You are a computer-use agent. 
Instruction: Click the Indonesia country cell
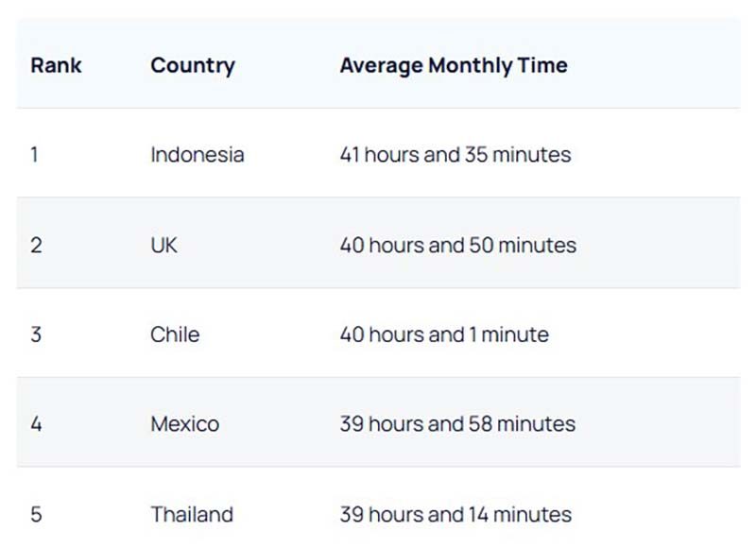(197, 155)
